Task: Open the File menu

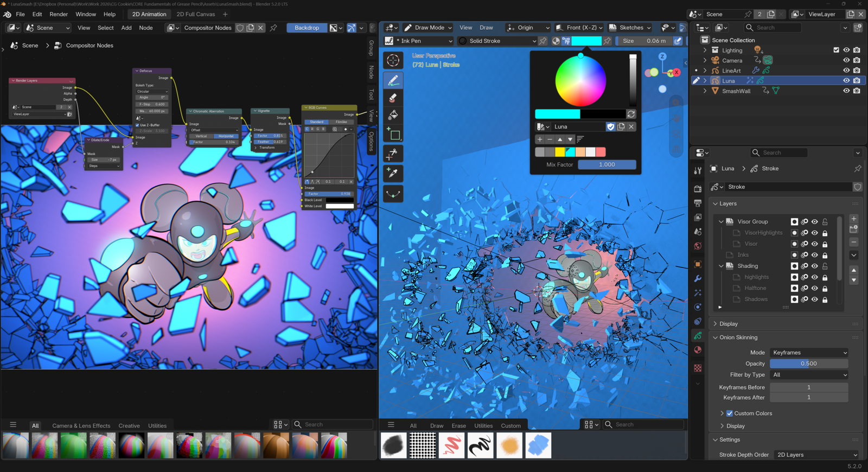Action: tap(21, 14)
